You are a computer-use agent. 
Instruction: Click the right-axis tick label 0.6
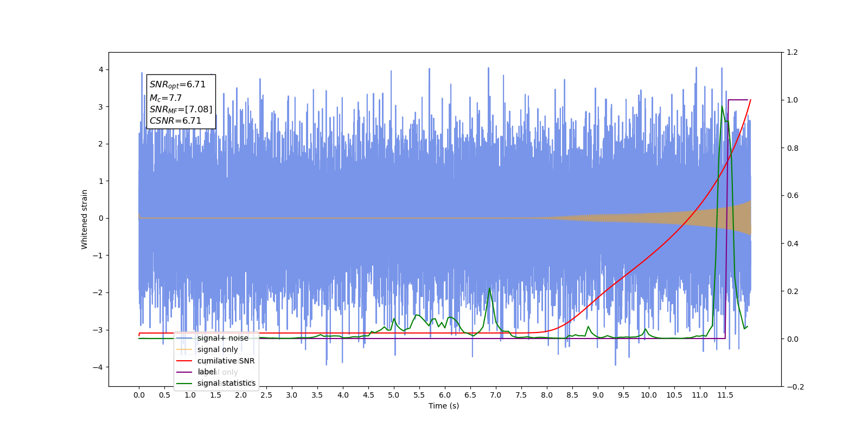coord(793,195)
